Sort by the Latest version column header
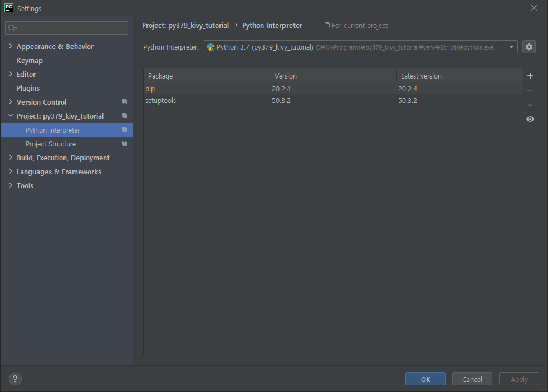The image size is (548, 392). [x=459, y=76]
